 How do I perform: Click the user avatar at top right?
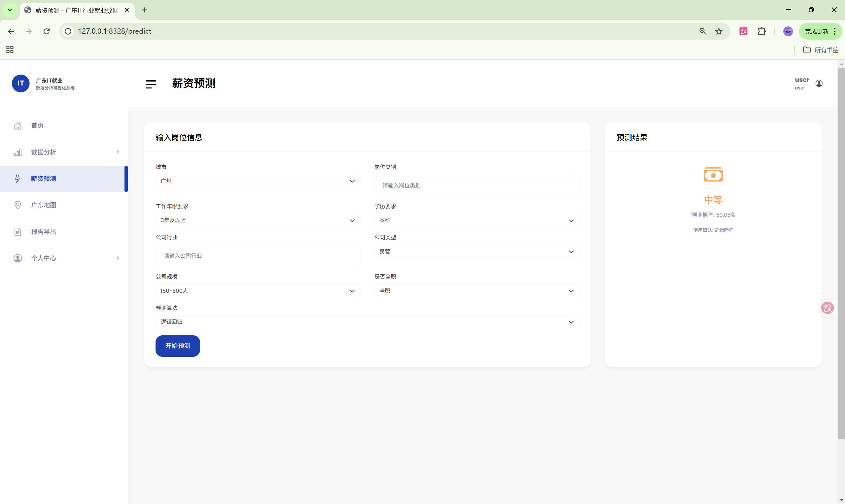coord(819,83)
